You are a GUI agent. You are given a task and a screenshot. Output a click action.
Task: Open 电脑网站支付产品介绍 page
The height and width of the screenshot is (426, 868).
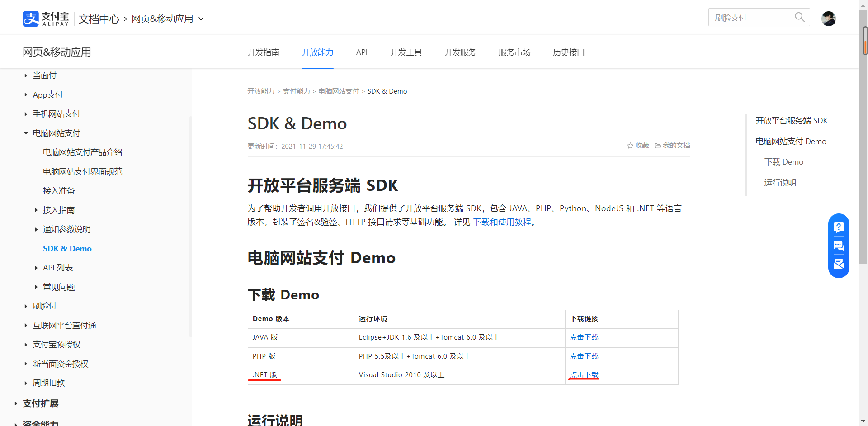tap(82, 152)
